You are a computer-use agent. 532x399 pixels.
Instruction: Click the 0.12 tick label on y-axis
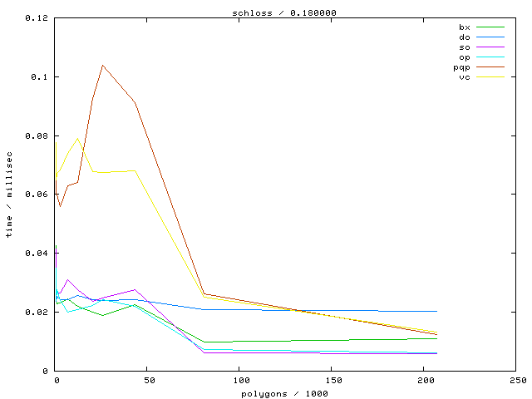point(35,18)
